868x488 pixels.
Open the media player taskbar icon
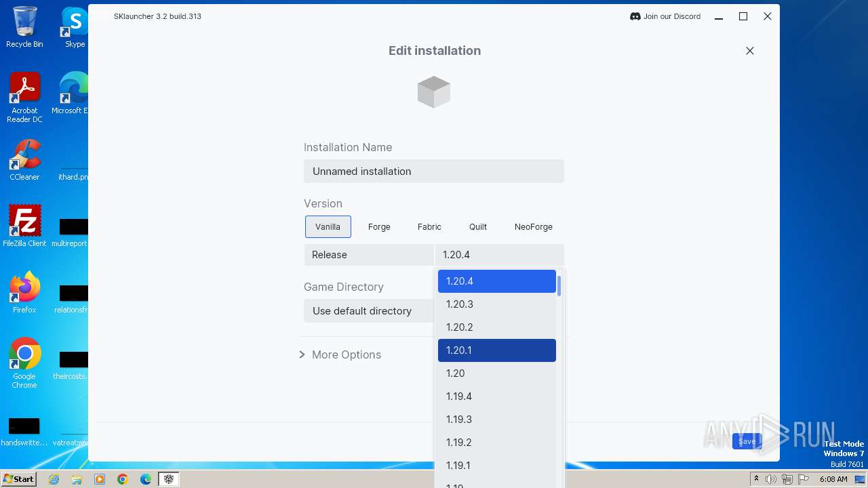tap(100, 479)
